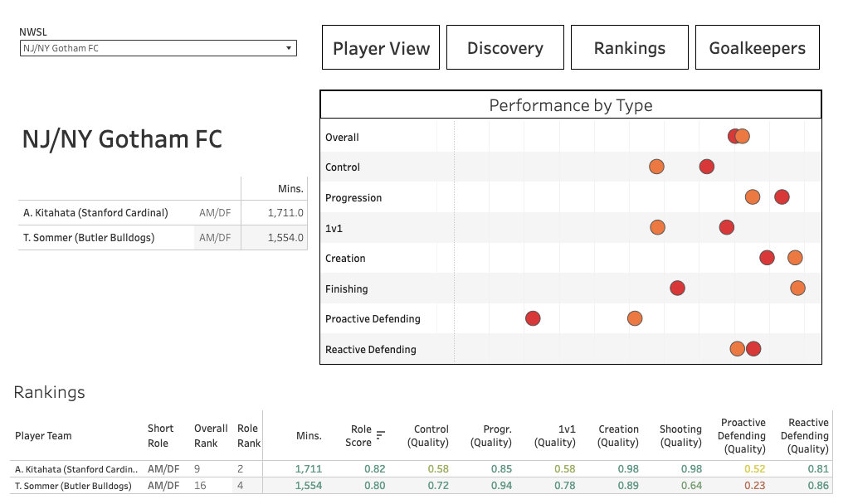The image size is (853, 504).
Task: Click the Creation (Quality) column header
Action: pyautogui.click(x=618, y=435)
